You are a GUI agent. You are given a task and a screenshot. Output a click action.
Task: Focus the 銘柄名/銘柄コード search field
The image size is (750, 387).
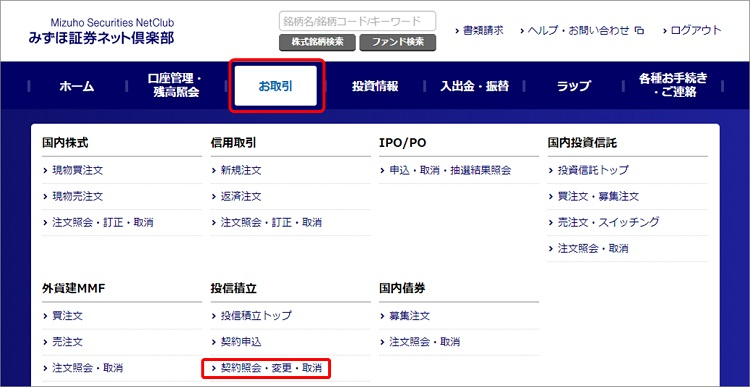pos(357,21)
